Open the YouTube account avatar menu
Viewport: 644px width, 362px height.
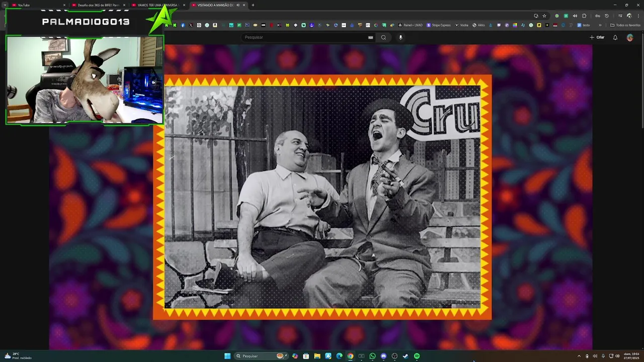click(x=630, y=37)
